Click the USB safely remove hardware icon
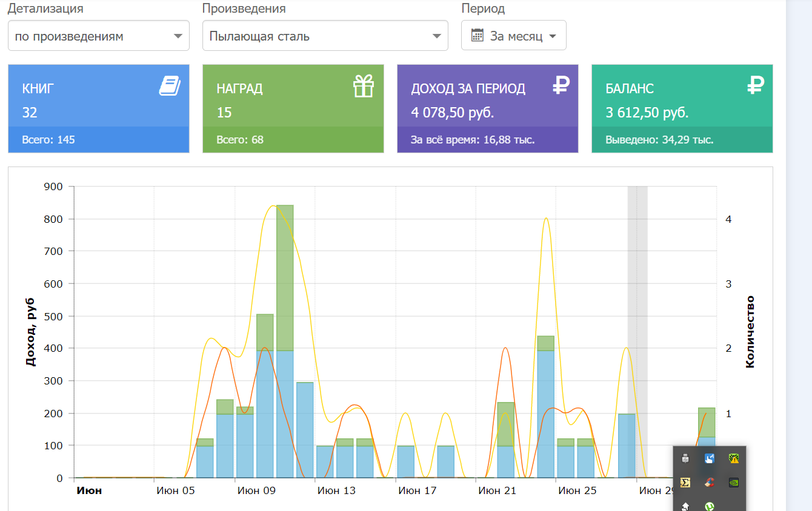812x511 pixels. 685,459
